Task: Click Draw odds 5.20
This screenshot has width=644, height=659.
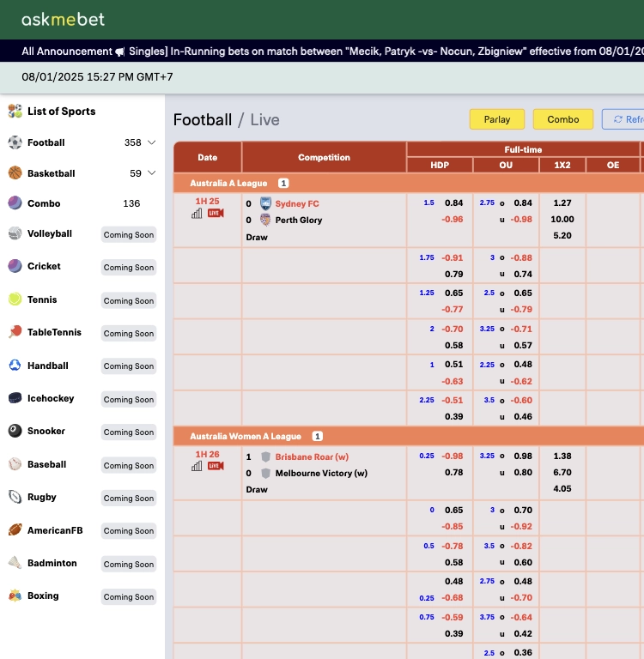Action: 562,235
